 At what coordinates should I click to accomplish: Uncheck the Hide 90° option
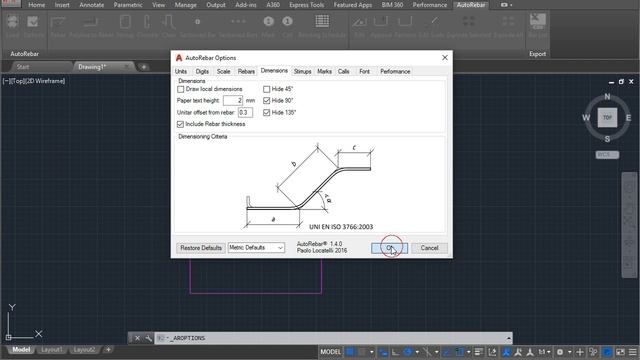point(267,100)
